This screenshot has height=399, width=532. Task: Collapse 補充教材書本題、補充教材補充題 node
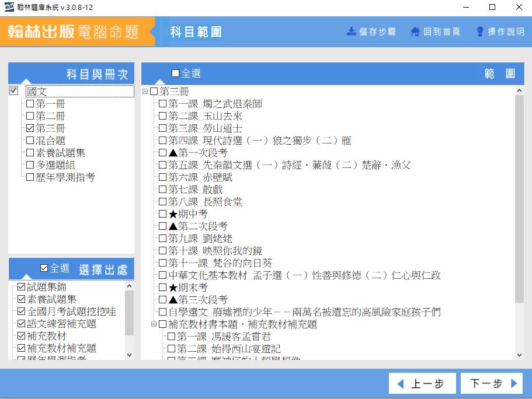154,324
